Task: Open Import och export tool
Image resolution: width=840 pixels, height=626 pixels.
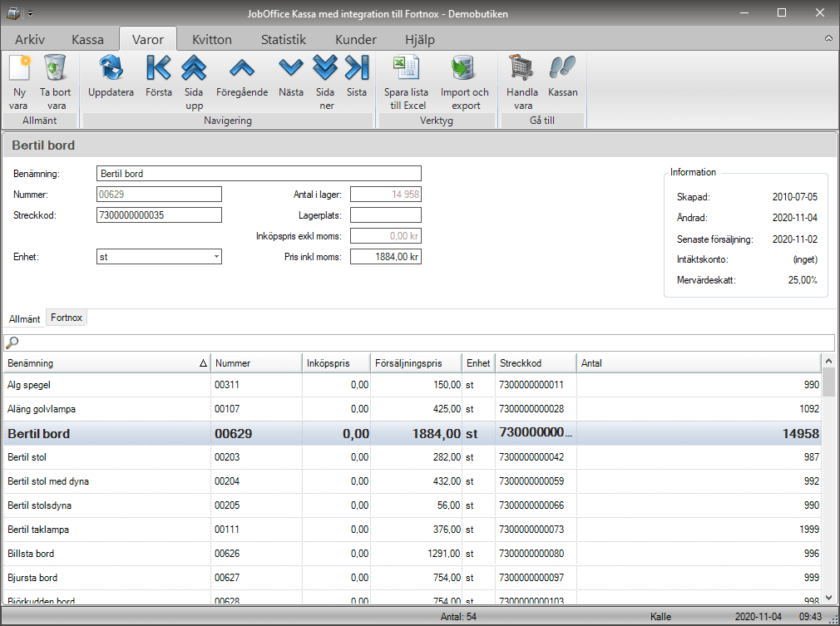Action: coord(464,82)
